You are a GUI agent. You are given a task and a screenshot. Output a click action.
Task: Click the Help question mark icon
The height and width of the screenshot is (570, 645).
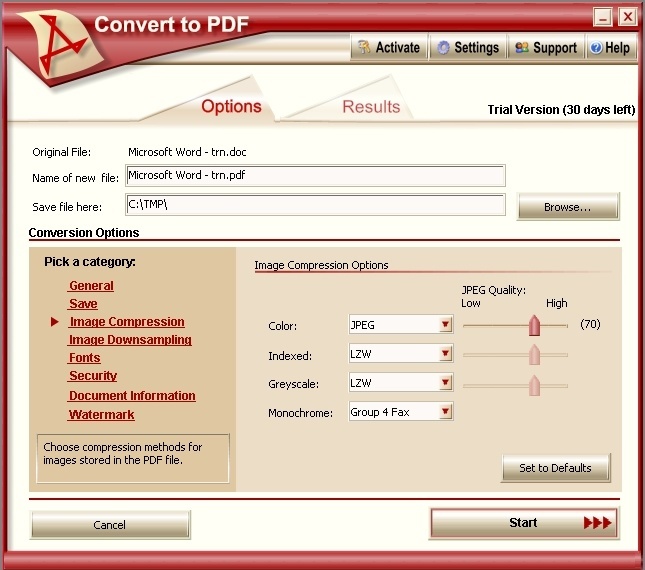pyautogui.click(x=596, y=48)
